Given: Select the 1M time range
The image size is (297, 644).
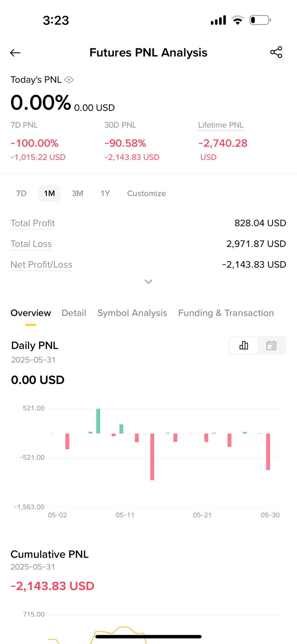Looking at the screenshot, I should pyautogui.click(x=49, y=193).
